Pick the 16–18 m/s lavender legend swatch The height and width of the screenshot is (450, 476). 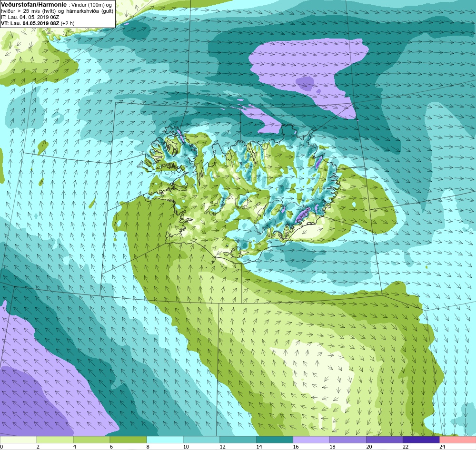point(311,440)
